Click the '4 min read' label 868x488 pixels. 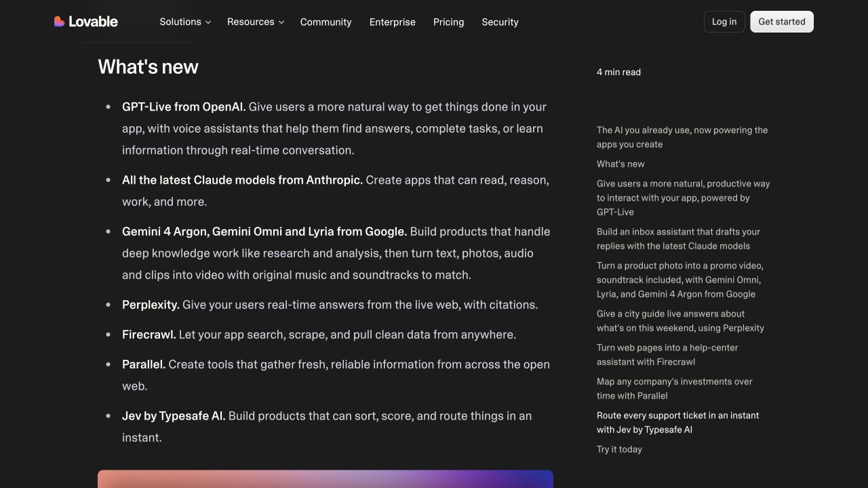click(618, 72)
